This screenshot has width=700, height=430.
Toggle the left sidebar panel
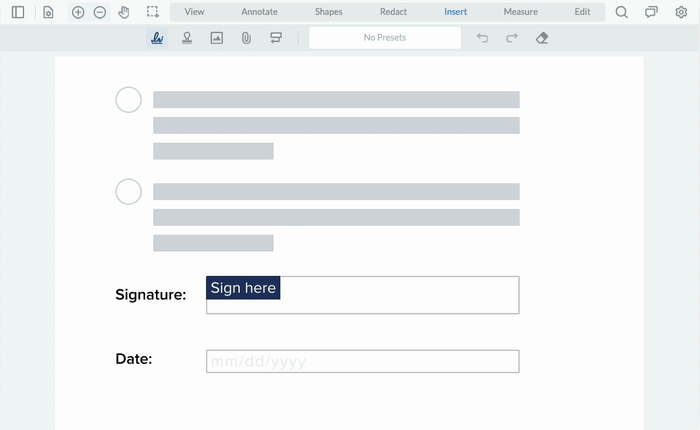(18, 12)
